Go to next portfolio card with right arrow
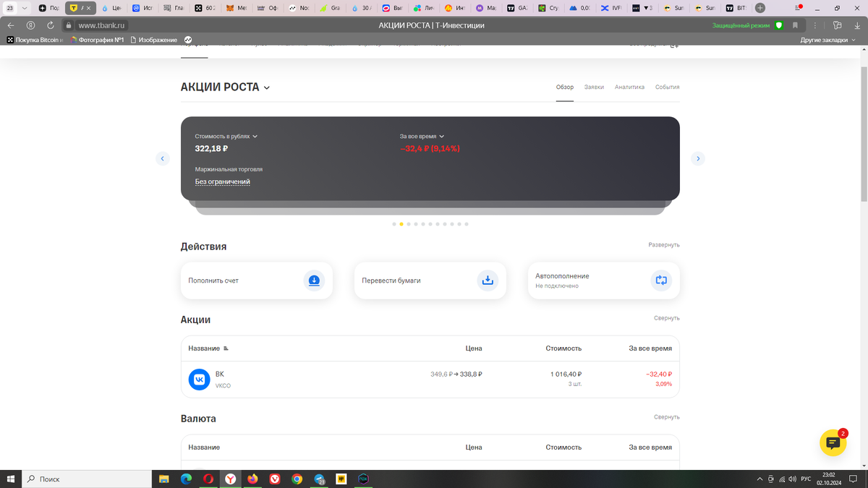This screenshot has width=868, height=488. point(698,158)
